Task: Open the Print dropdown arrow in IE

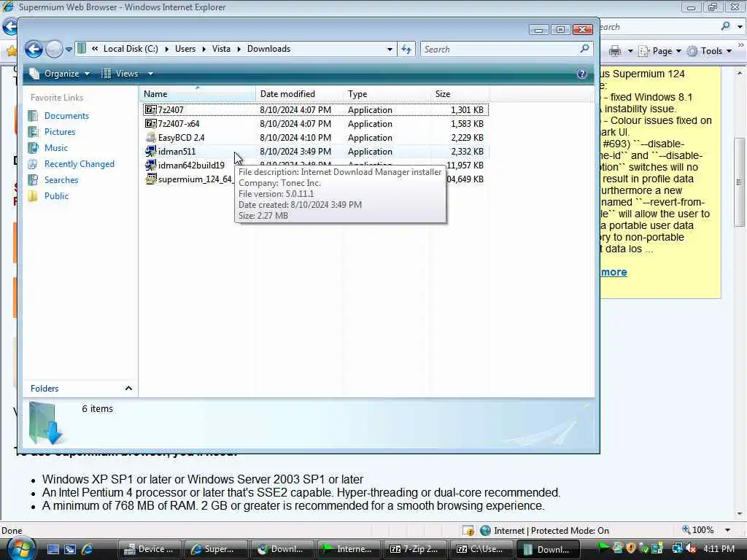Action: point(630,51)
